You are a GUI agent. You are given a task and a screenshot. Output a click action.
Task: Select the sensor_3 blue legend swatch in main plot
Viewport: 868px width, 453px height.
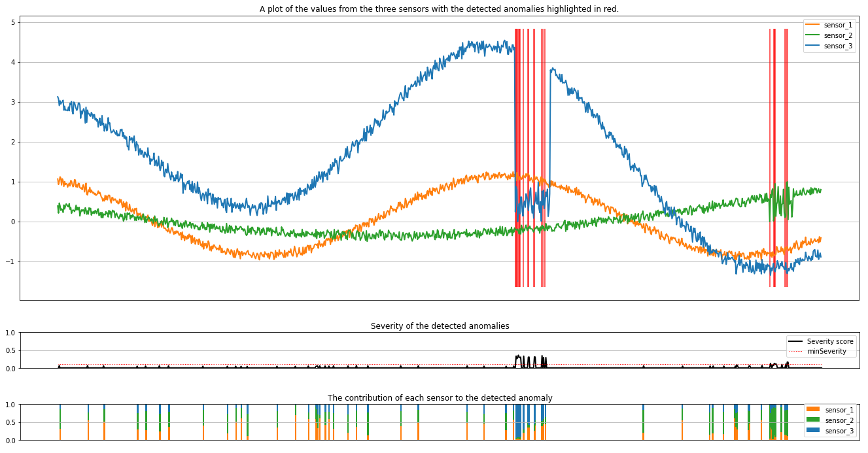(x=812, y=45)
